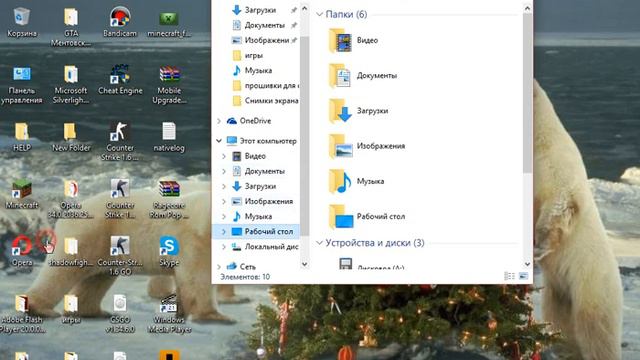Image resolution: width=640 pixels, height=360 pixels.
Task: Expand Локальный диск tree node arrow
Action: 224,247
